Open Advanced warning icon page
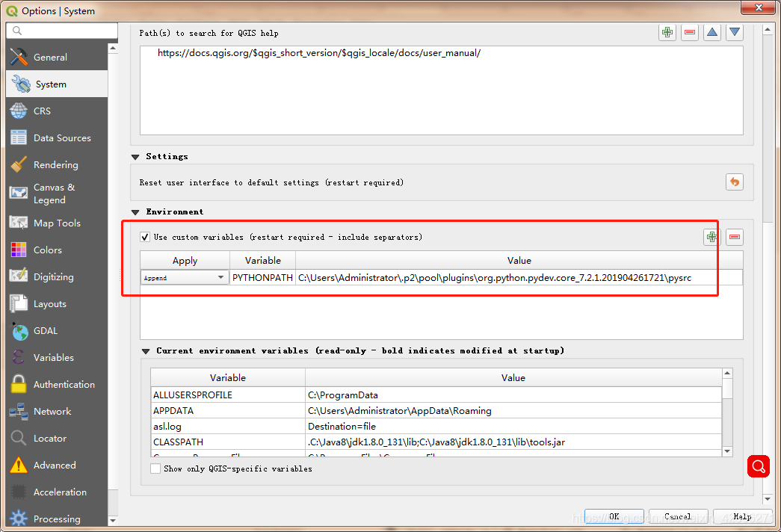This screenshot has height=532, width=781. tap(19, 465)
